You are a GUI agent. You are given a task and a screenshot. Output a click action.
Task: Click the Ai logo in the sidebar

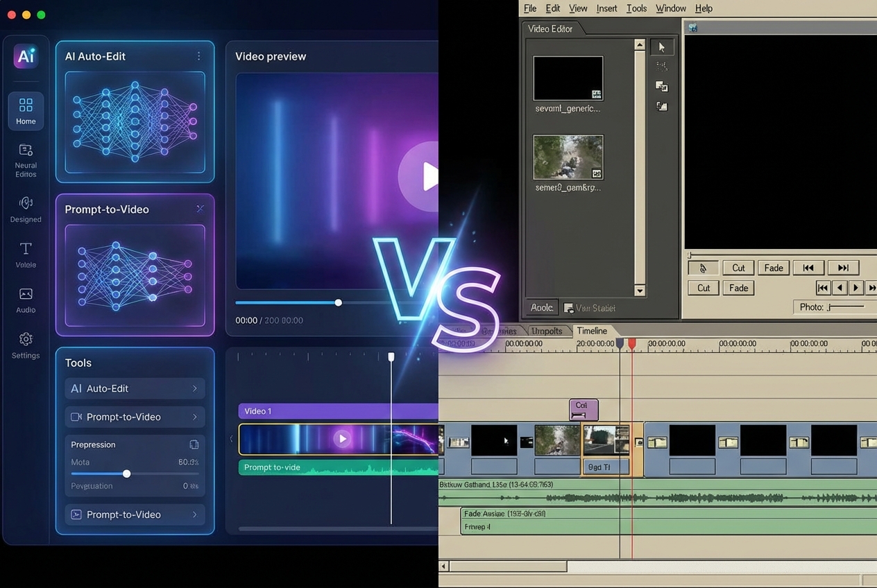pos(26,56)
